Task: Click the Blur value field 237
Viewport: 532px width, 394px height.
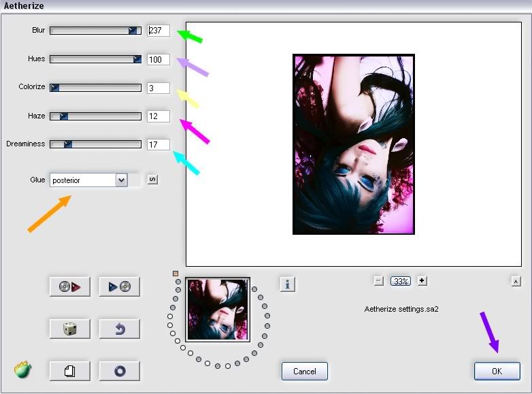Action: click(159, 31)
